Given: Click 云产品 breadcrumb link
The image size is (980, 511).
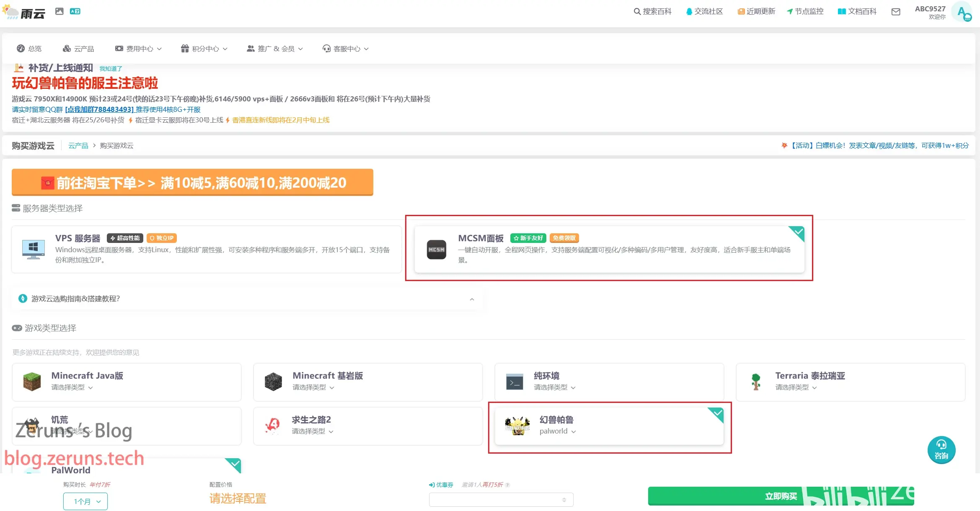Looking at the screenshot, I should 78,145.
